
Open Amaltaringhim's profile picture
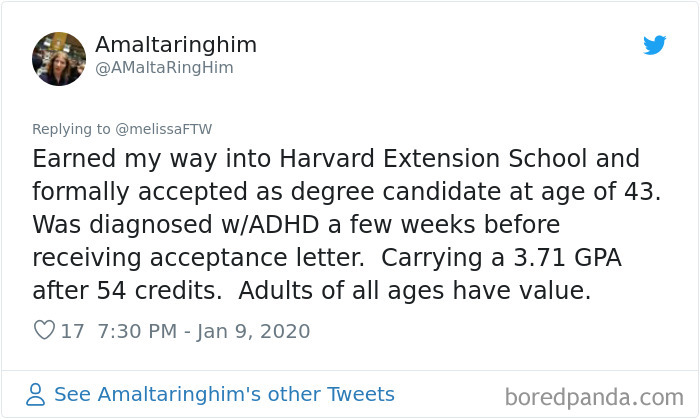point(59,58)
